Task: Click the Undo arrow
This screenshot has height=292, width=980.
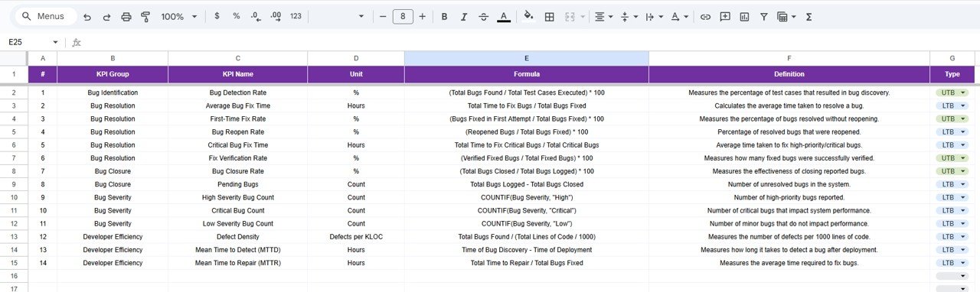Action: pos(87,16)
